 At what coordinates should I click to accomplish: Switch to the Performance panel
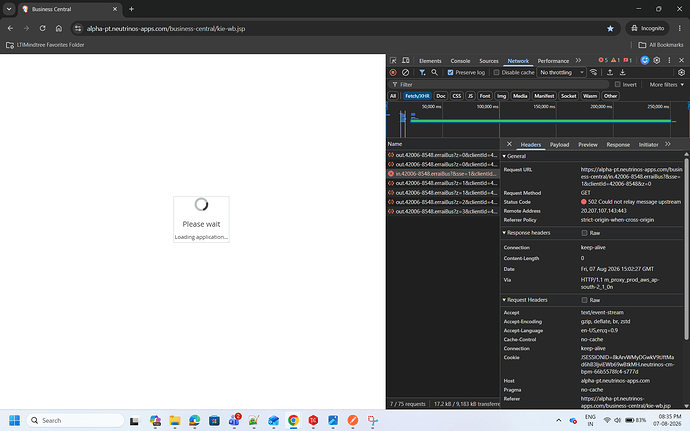553,61
